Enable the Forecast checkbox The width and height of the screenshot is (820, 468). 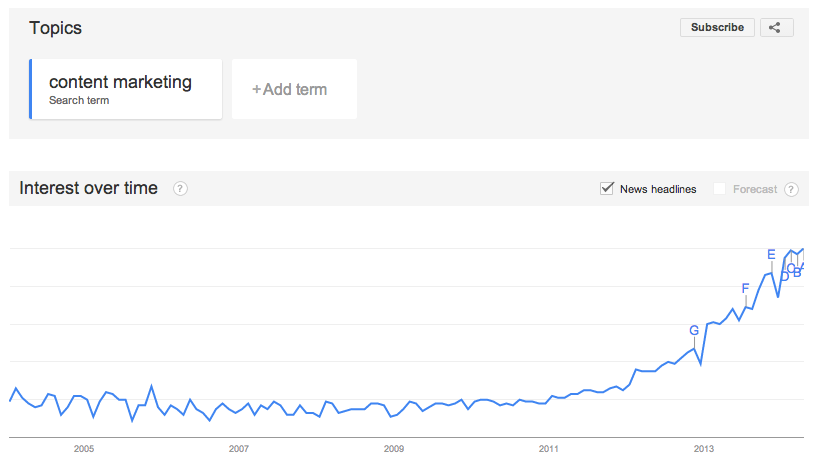720,189
